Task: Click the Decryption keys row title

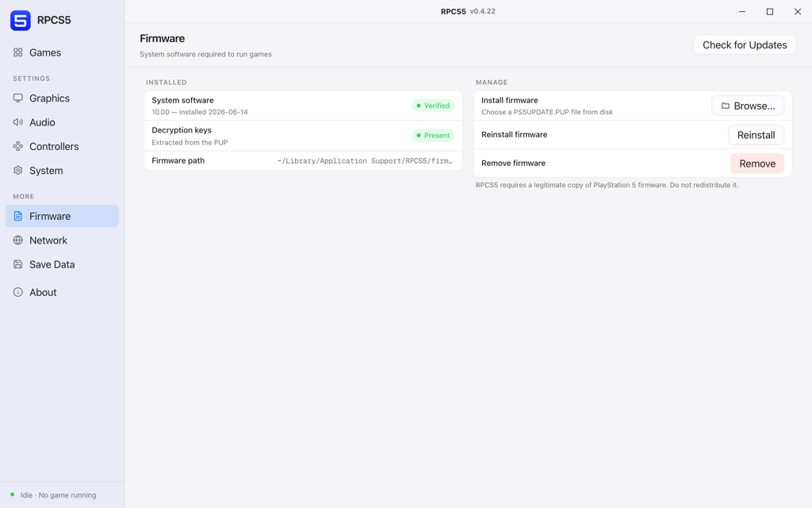Action: 182,130
